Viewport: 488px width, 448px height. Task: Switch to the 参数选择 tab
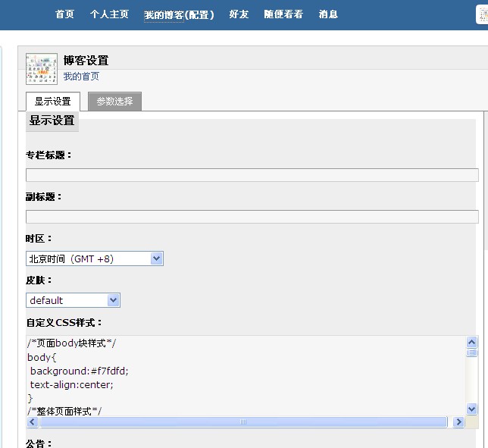pos(114,102)
